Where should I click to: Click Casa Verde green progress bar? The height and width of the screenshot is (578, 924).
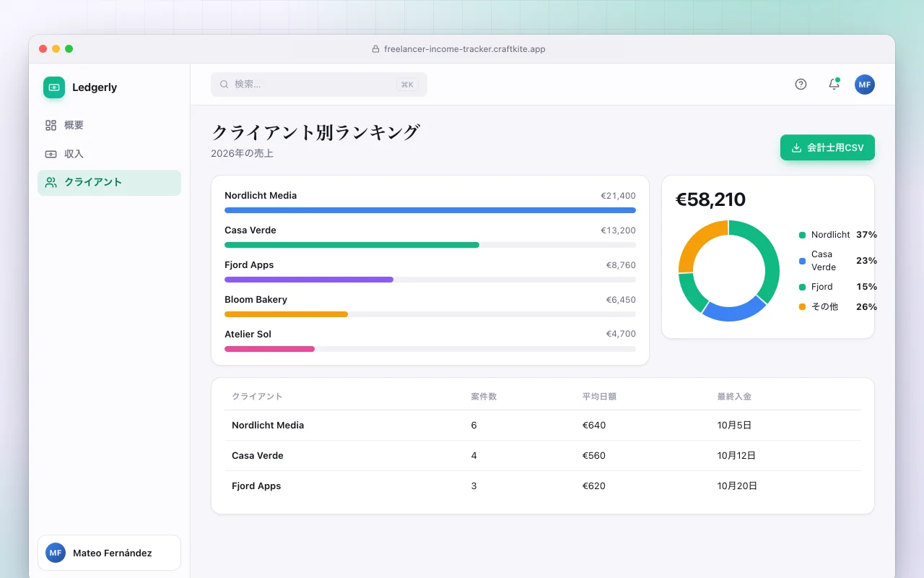[x=352, y=245]
